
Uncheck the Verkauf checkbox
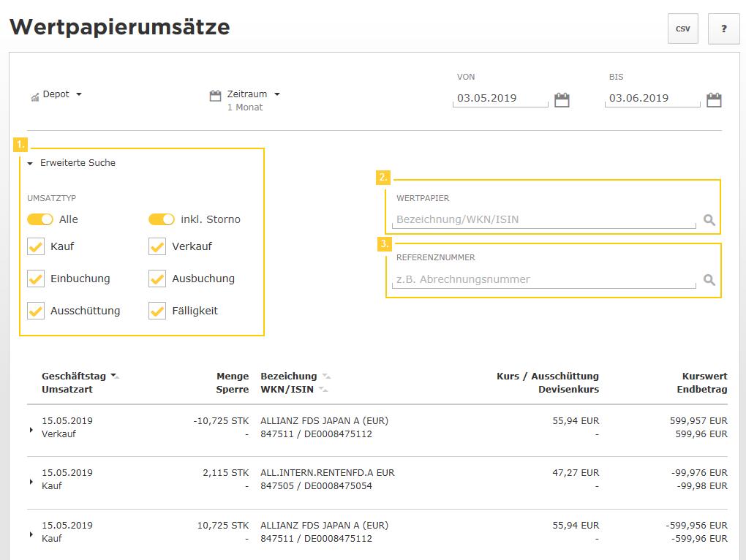pos(157,247)
